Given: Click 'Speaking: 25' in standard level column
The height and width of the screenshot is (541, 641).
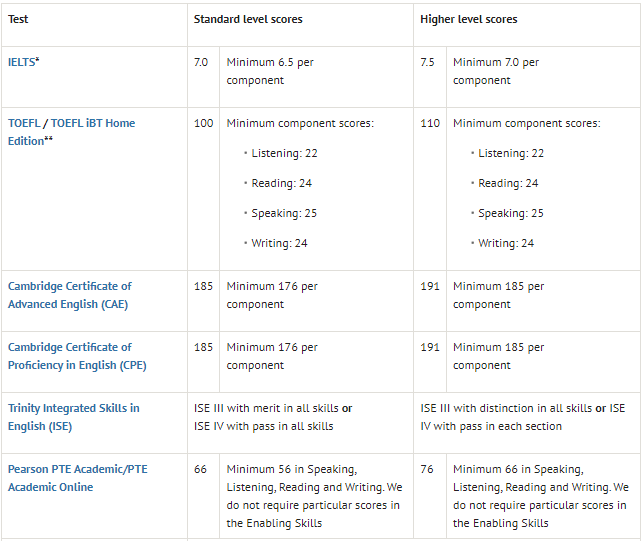Looking at the screenshot, I should pyautogui.click(x=284, y=213).
